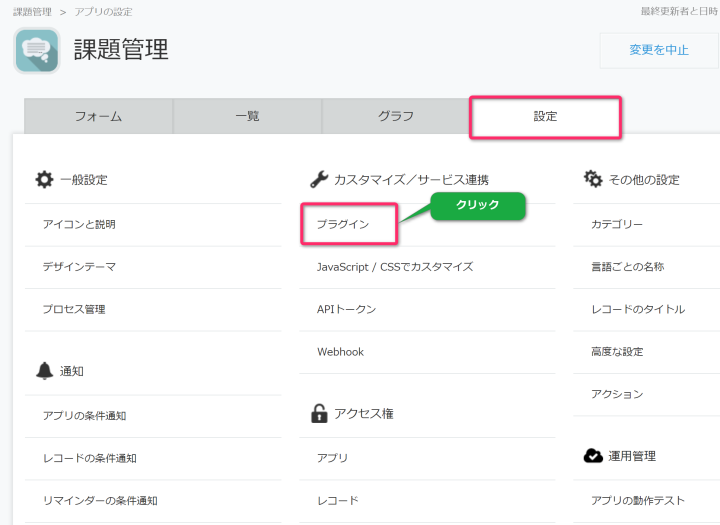Viewport: 720px width, 525px height.
Task: Go to APIトークン settings
Action: pos(347,310)
